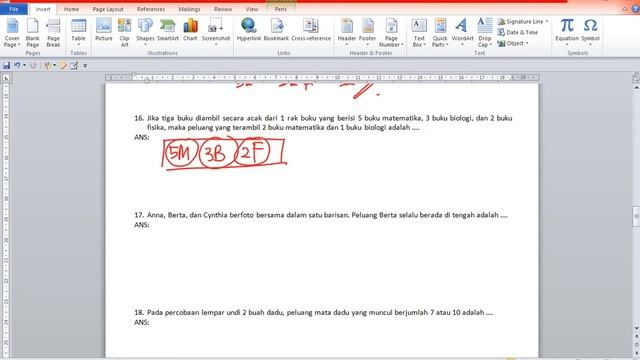Add a Drop Cap

coord(484,33)
